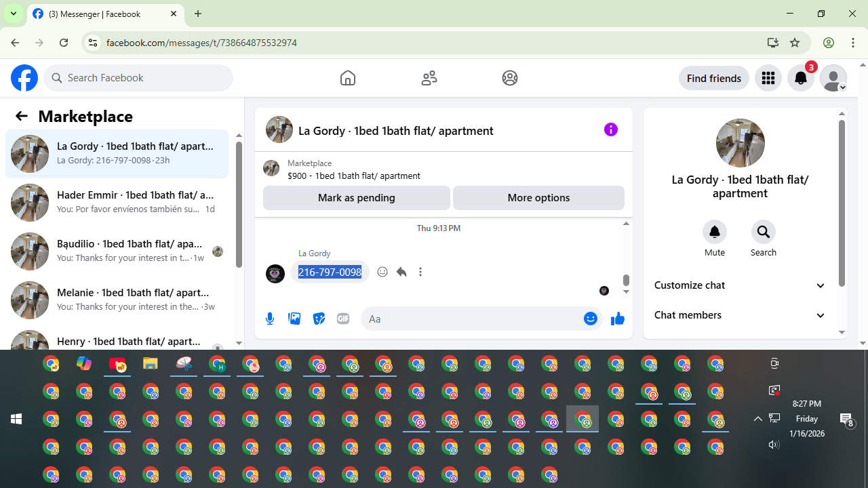
Task: Show hidden system tray icons
Action: pyautogui.click(x=757, y=419)
